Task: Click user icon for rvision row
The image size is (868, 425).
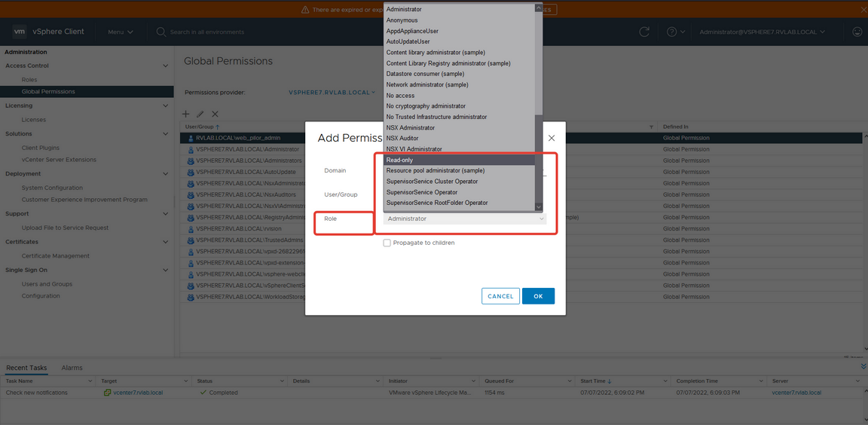Action: (x=191, y=229)
